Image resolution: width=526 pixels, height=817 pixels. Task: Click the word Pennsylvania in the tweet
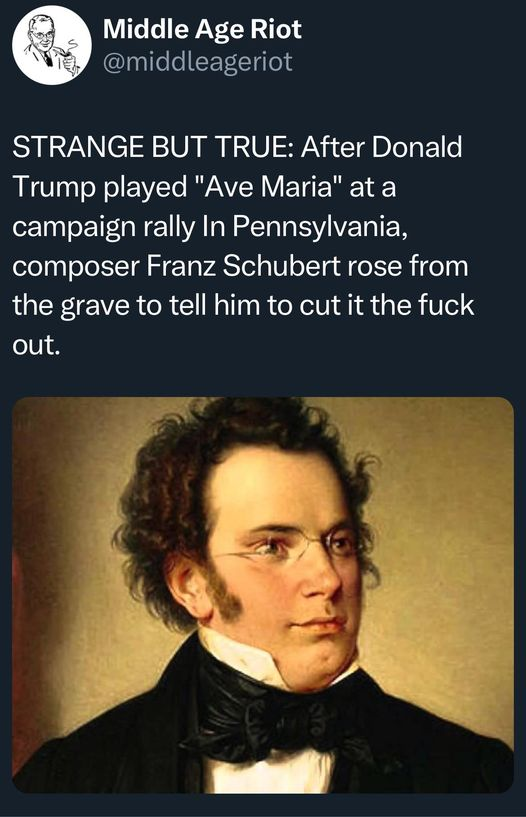[x=316, y=227]
